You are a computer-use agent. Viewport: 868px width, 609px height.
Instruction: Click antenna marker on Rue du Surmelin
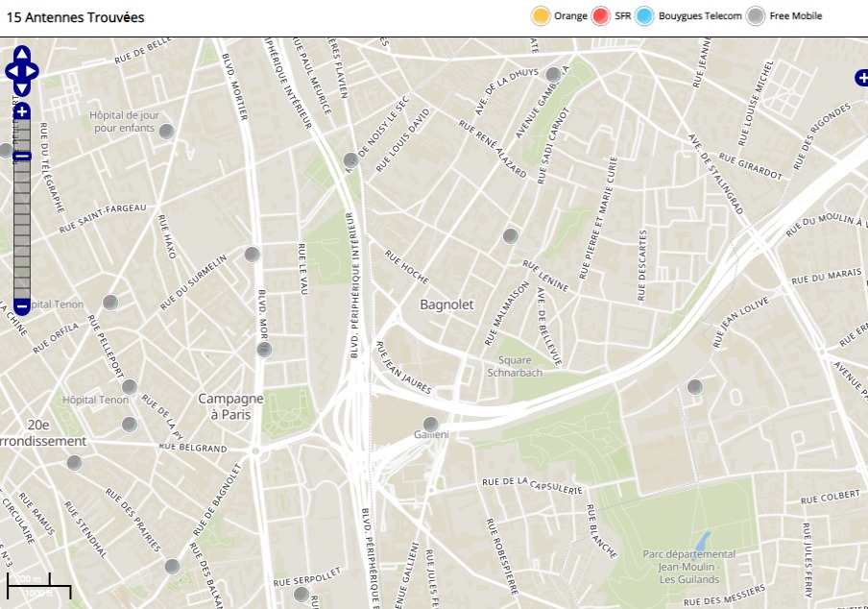tap(252, 255)
